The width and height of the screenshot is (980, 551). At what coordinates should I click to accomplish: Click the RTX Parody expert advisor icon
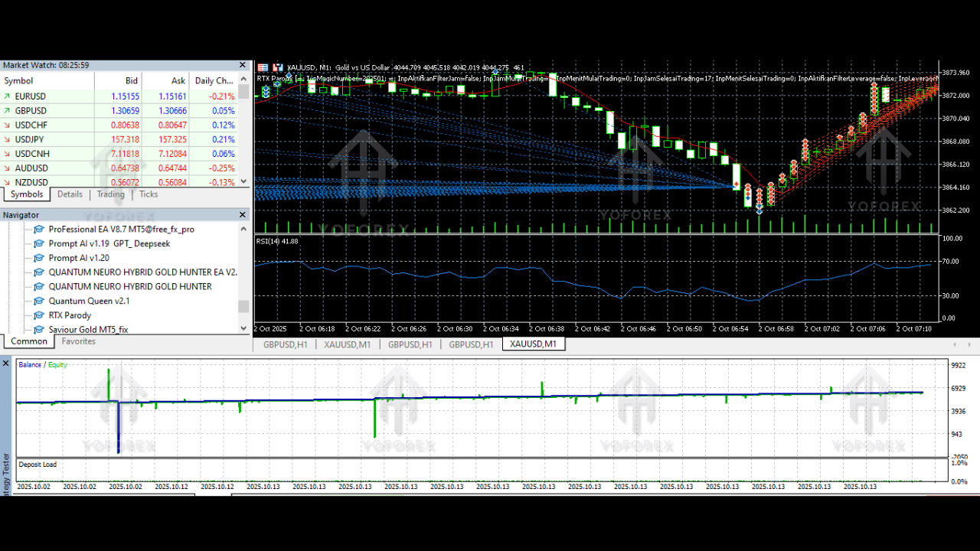(39, 315)
